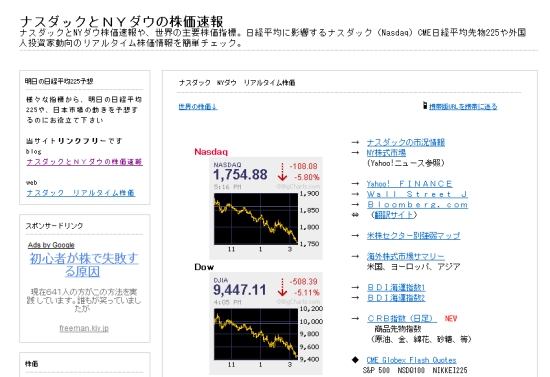Open the ナスダック リアルタイム株価 web link

coord(81,193)
